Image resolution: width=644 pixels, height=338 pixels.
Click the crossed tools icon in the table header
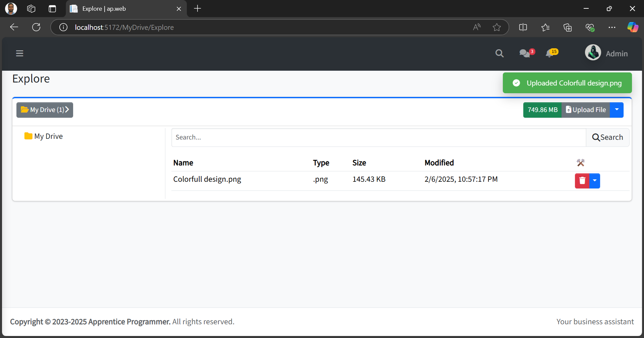click(x=581, y=163)
